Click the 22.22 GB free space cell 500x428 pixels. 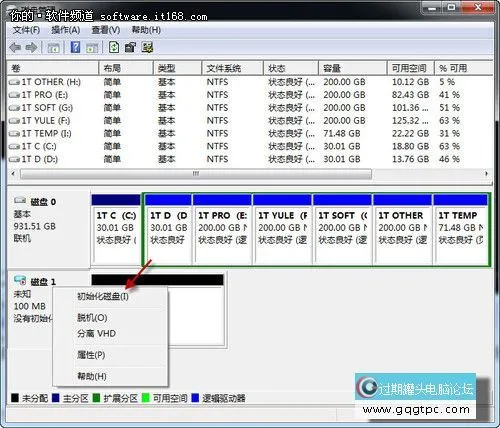(410, 134)
